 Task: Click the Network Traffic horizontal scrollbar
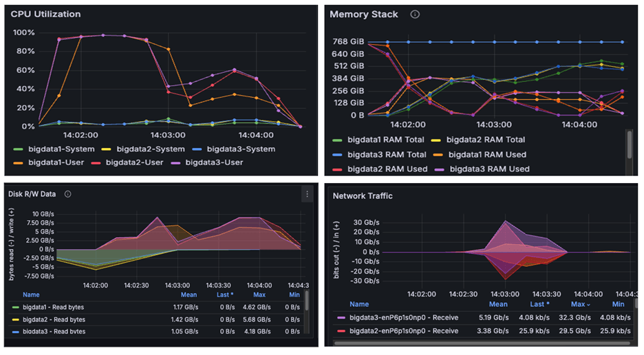click(x=482, y=343)
